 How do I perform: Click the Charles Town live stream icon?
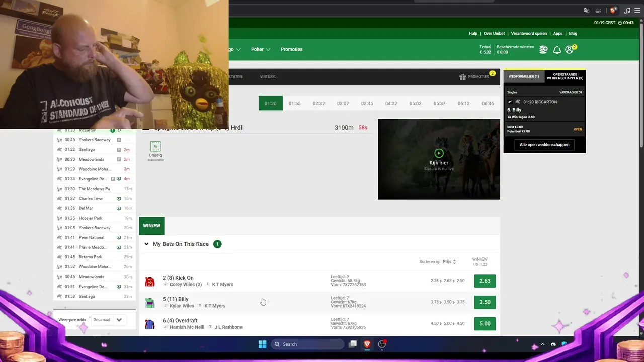click(x=119, y=199)
